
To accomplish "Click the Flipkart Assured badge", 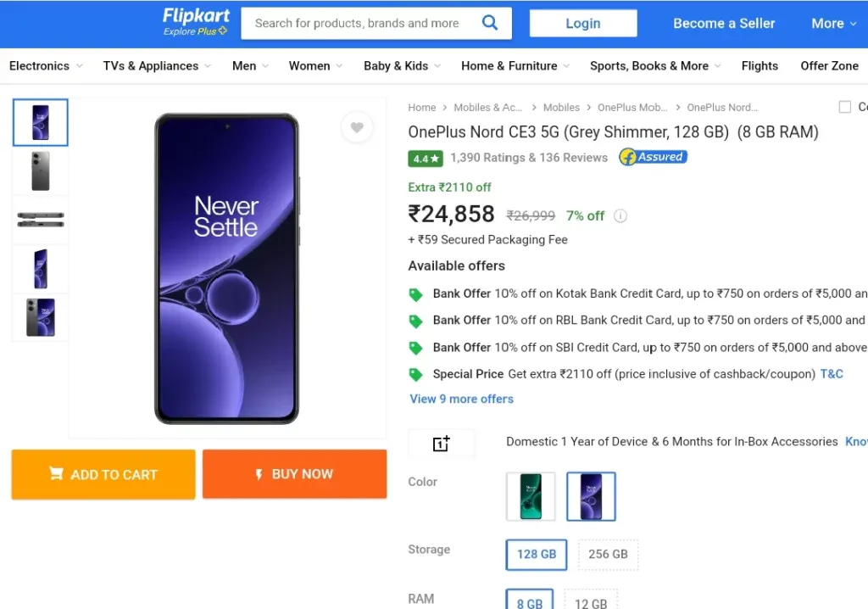I will tap(654, 157).
